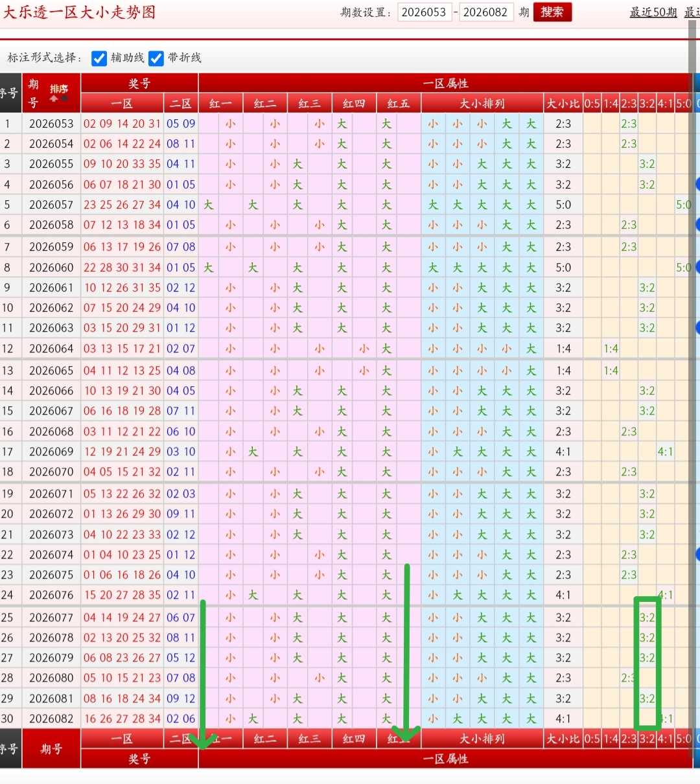Click the 搜索 search button
The height and width of the screenshot is (784, 700).
(x=552, y=12)
